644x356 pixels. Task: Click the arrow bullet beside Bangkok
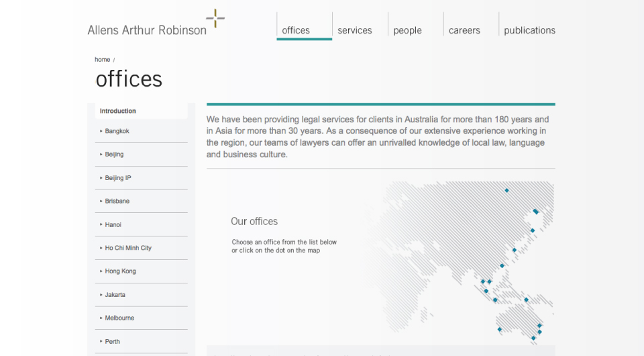point(101,131)
